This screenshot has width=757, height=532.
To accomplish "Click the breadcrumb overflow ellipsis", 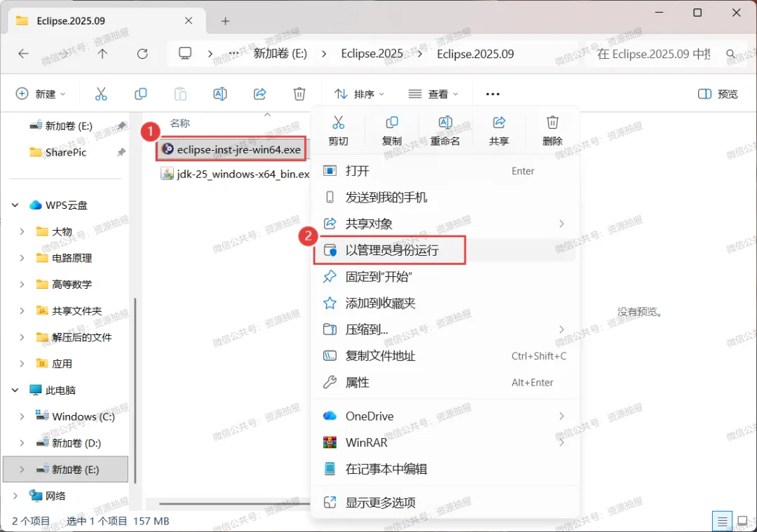I will (x=233, y=53).
